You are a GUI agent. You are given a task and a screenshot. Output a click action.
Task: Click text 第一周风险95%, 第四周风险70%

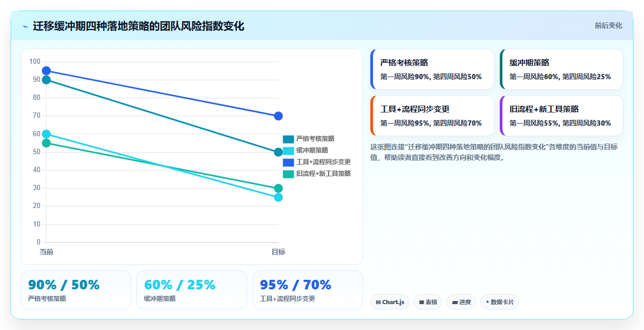[x=431, y=123]
